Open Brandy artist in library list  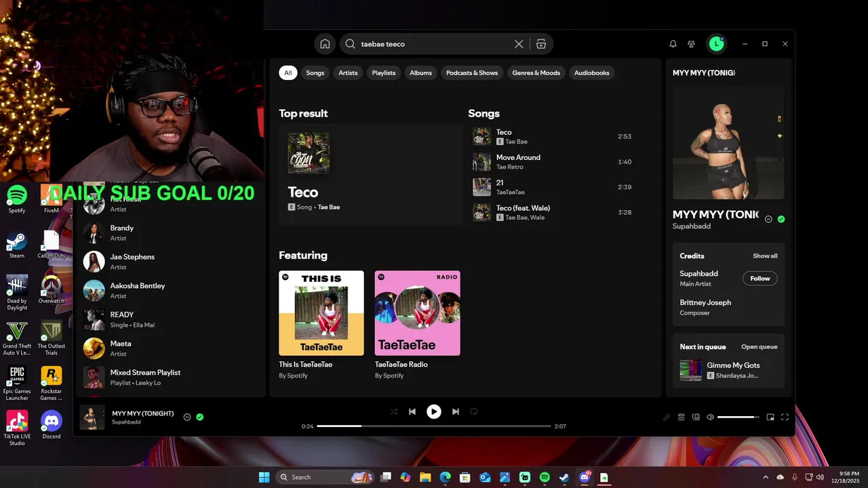[x=170, y=233]
